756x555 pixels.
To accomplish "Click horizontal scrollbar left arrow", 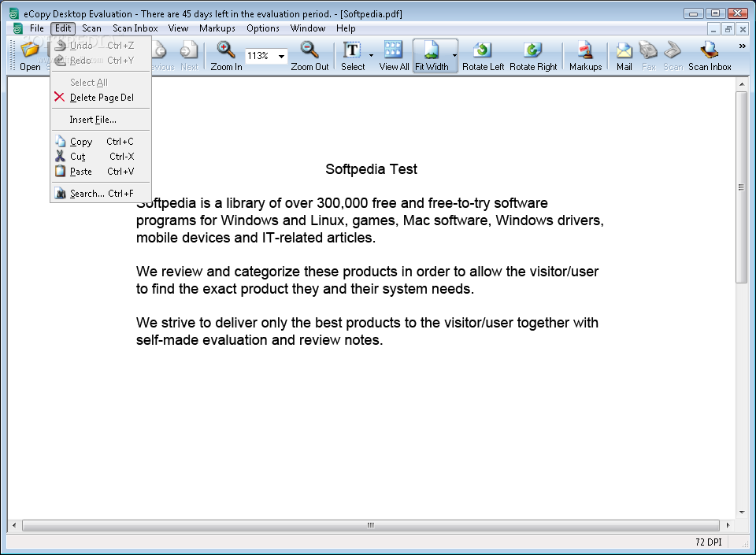I will 14,525.
